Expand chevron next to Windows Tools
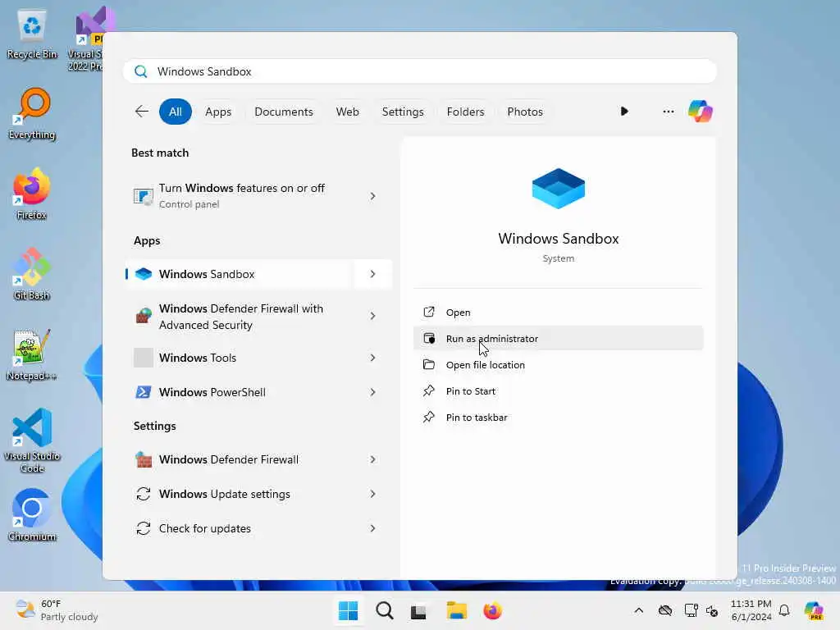Image resolution: width=840 pixels, height=630 pixels. (x=373, y=358)
